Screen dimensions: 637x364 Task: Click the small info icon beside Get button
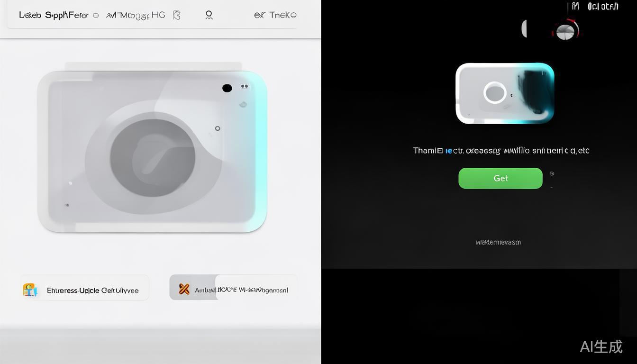(552, 174)
